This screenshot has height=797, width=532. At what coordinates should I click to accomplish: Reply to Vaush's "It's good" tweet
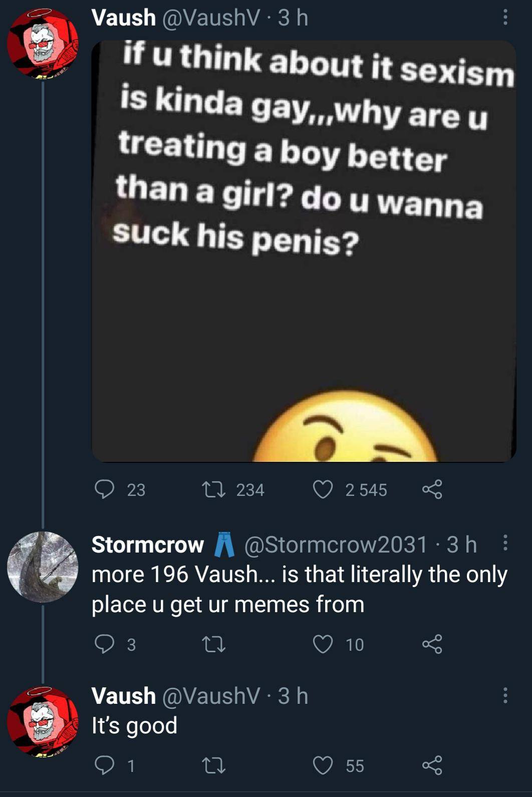(105, 765)
